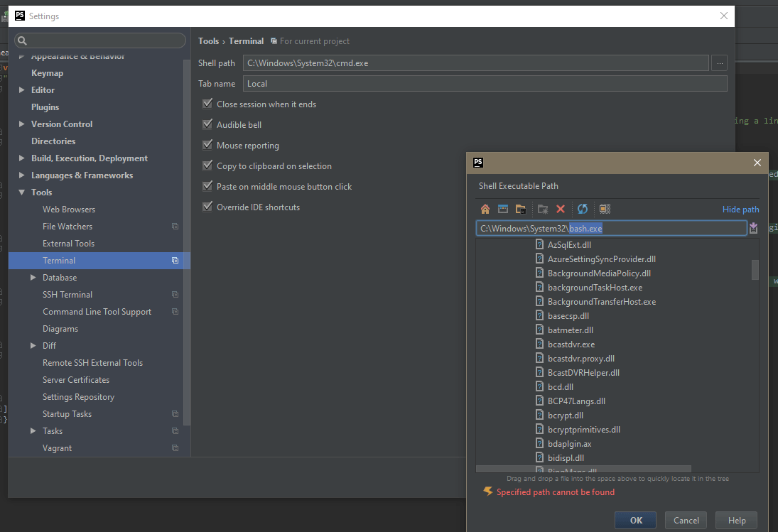Click vertical scrollbar thumb in file tree
This screenshot has width=778, height=532.
pos(755,270)
